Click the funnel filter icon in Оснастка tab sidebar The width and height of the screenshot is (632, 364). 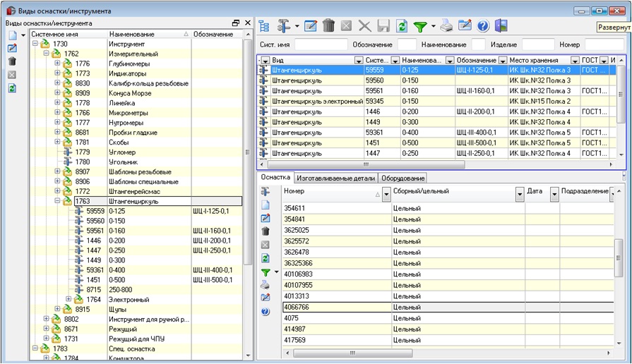(x=266, y=272)
